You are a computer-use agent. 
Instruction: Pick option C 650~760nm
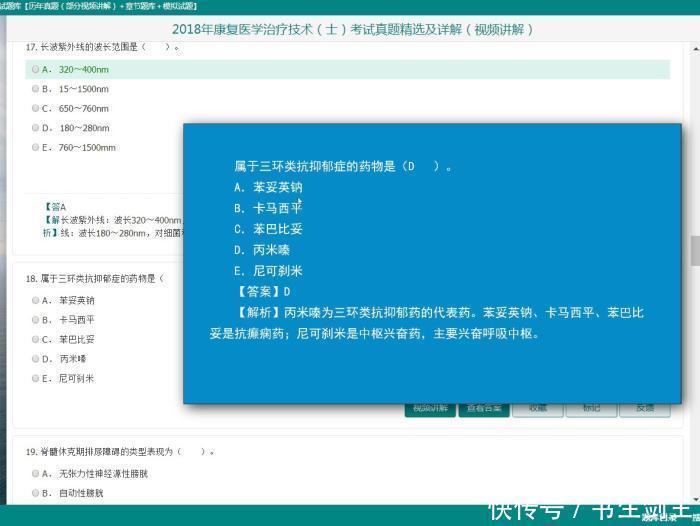(x=36, y=108)
